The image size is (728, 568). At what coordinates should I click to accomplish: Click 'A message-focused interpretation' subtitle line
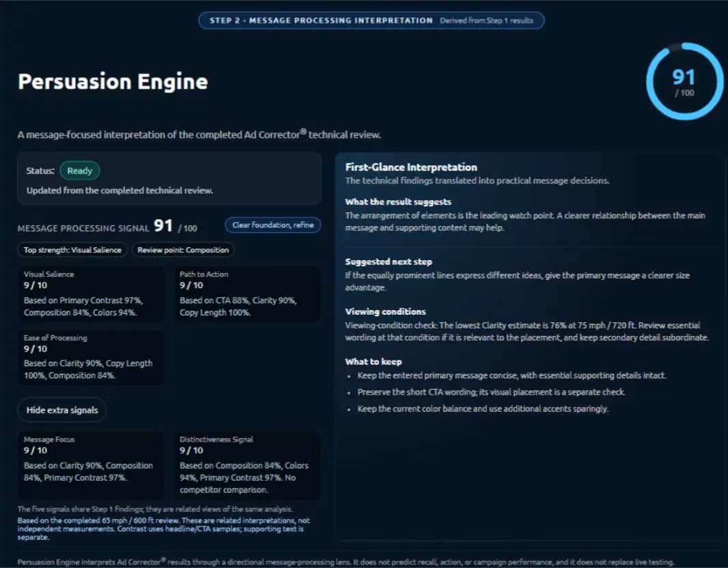point(199,134)
